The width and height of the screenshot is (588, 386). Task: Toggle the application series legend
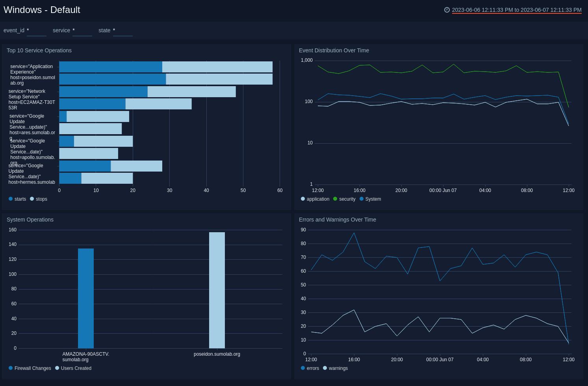coord(315,199)
